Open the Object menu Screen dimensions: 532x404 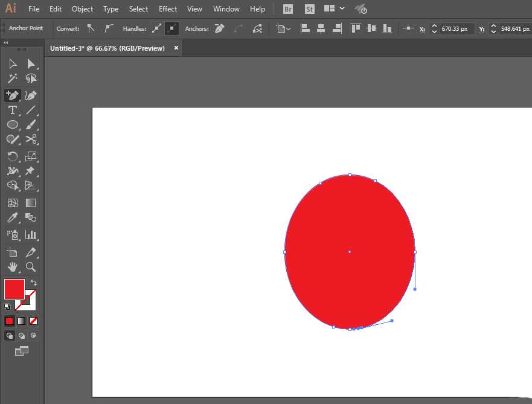(x=82, y=9)
